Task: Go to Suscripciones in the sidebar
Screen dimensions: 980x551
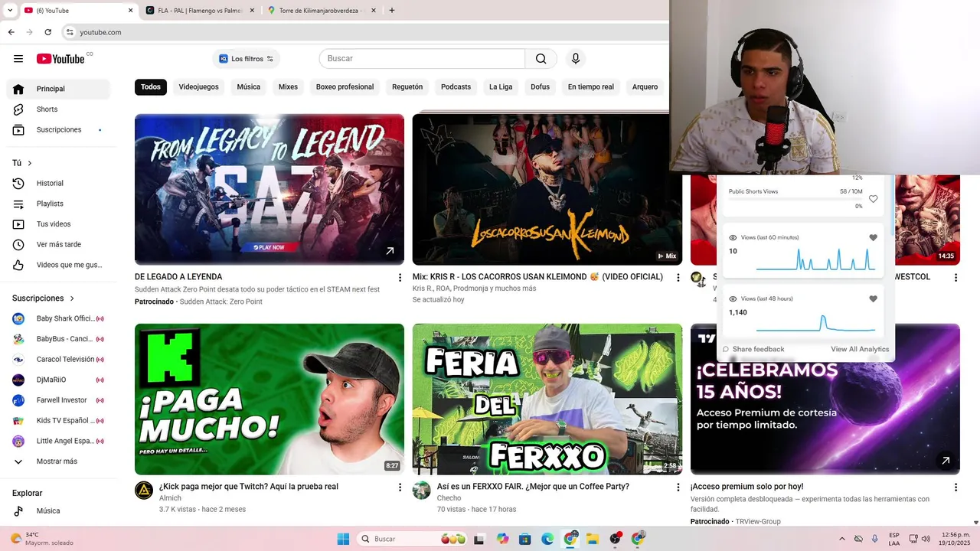Action: [58, 130]
